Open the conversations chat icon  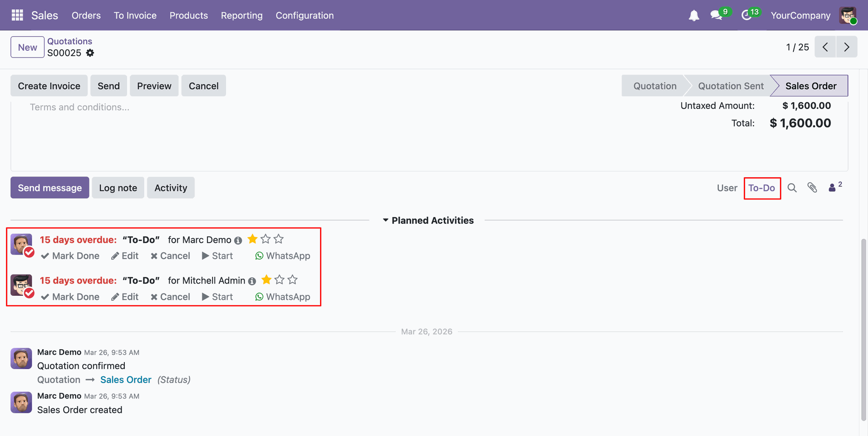[716, 15]
